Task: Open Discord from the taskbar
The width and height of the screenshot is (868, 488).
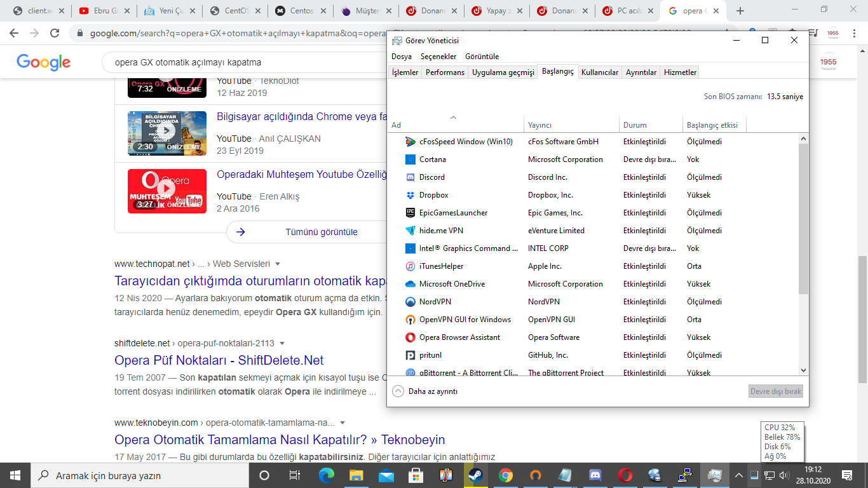Action: point(595,475)
